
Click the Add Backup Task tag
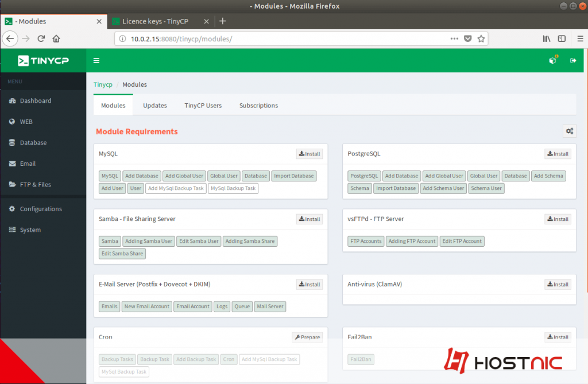pos(196,359)
